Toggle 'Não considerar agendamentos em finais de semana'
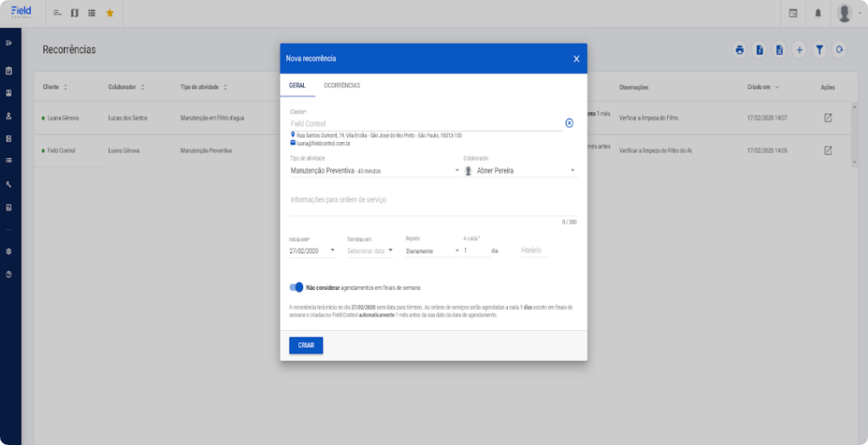 coord(297,287)
